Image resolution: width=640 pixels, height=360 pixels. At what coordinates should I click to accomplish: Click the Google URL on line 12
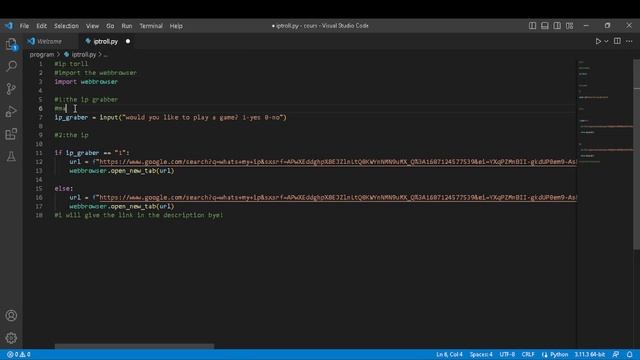[x=338, y=162]
